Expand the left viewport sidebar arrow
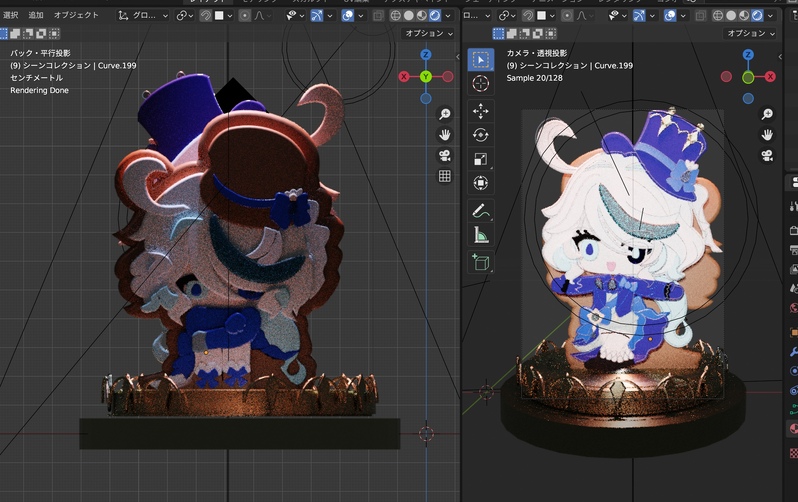The width and height of the screenshot is (798, 502). 458,57
